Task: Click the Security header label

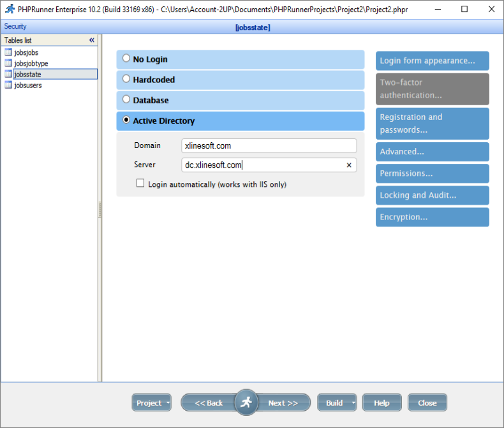Action: click(15, 26)
